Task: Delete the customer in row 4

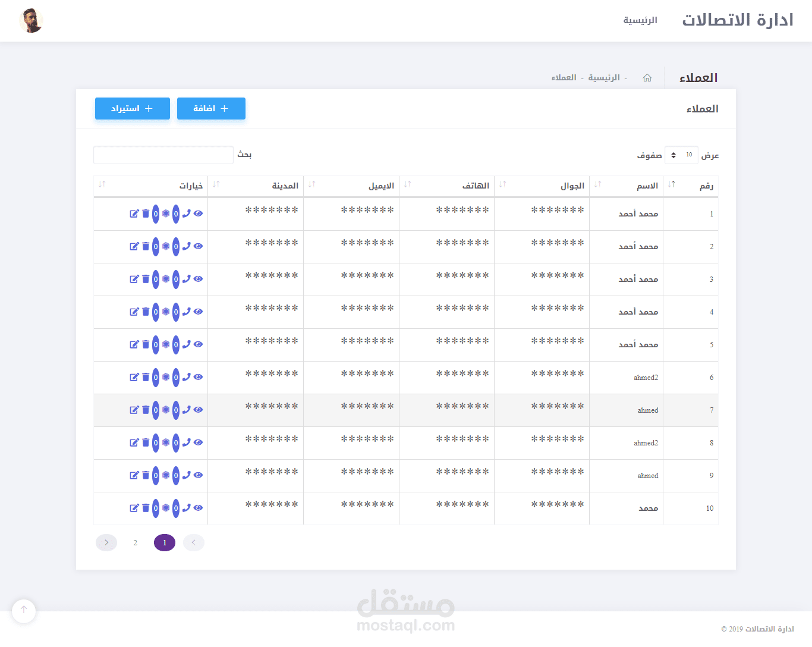Action: click(x=146, y=312)
